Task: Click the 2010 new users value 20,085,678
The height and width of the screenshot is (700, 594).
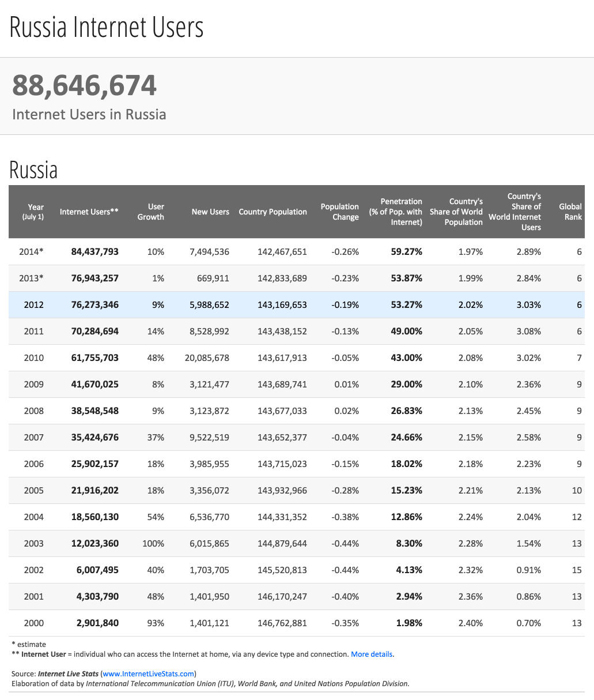Action: [x=207, y=357]
